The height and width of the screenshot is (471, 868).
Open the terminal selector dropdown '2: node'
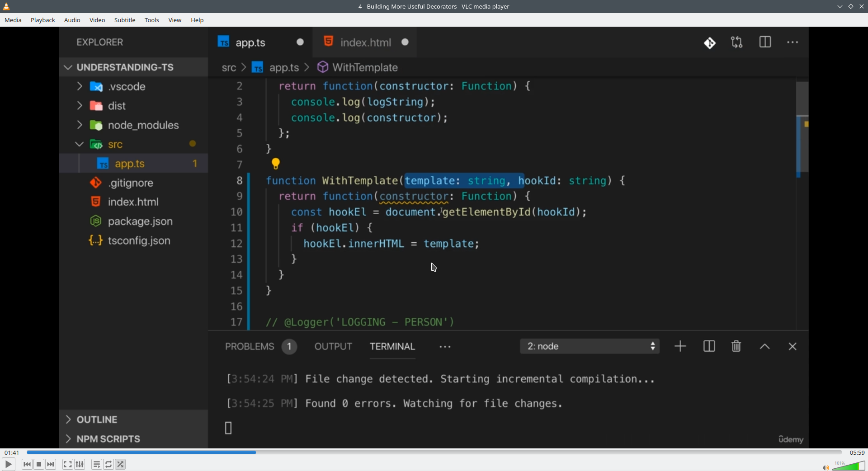[590, 347]
